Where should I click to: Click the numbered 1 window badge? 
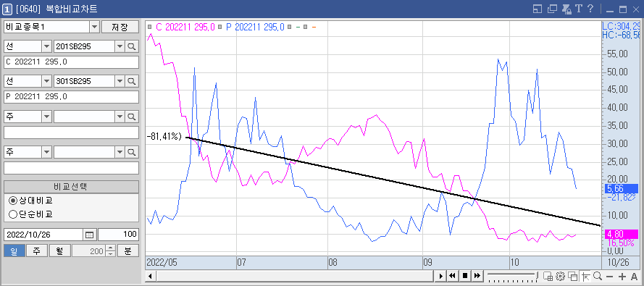pyautogui.click(x=7, y=9)
